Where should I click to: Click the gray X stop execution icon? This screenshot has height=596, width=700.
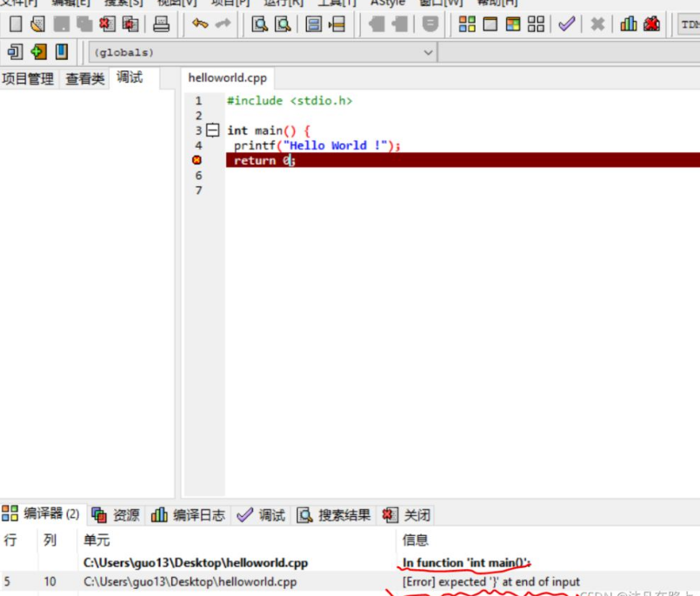(x=597, y=23)
